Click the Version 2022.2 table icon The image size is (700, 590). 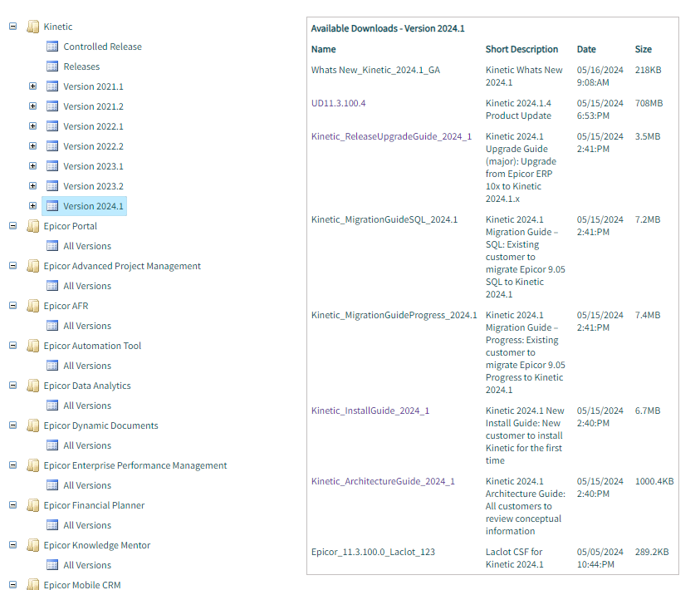point(52,146)
